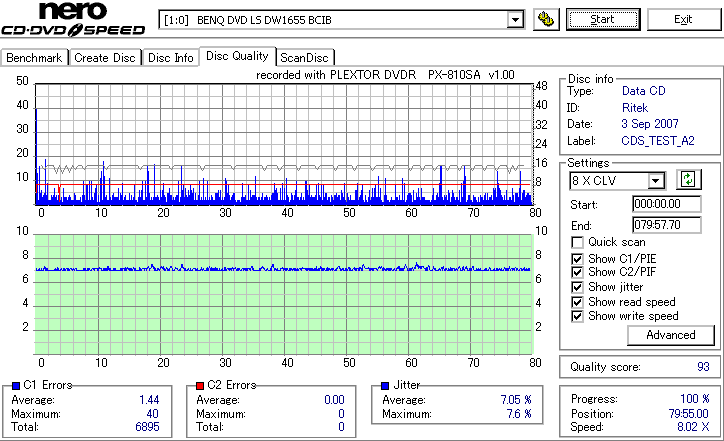Image resolution: width=724 pixels, height=441 pixels.
Task: Click the C1 Errors total value 6895
Action: tap(147, 427)
